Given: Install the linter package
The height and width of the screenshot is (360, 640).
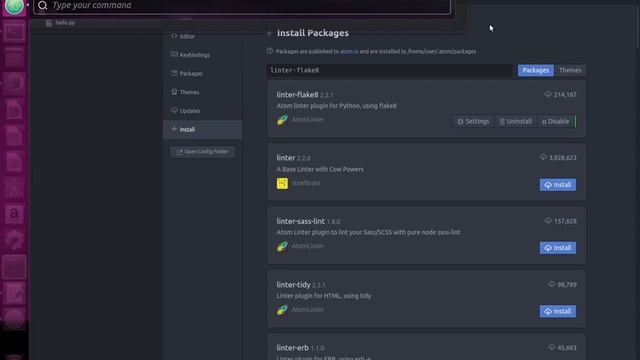Looking at the screenshot, I should (558, 185).
